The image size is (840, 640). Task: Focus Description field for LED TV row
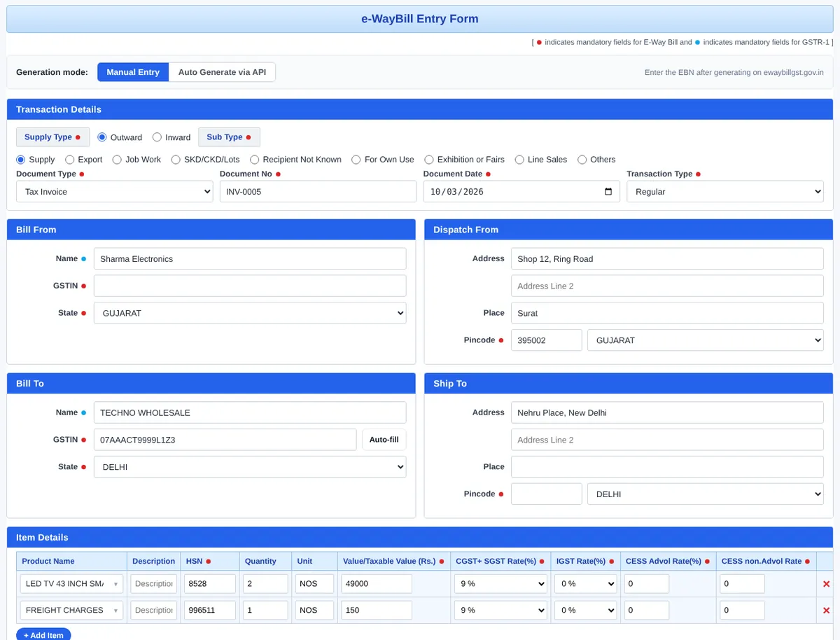[153, 584]
